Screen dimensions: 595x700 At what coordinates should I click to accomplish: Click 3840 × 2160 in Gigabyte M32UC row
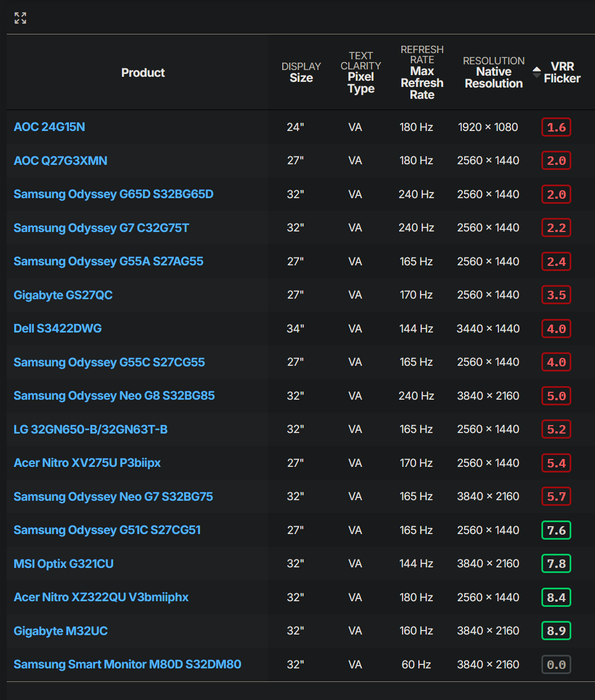[488, 631]
